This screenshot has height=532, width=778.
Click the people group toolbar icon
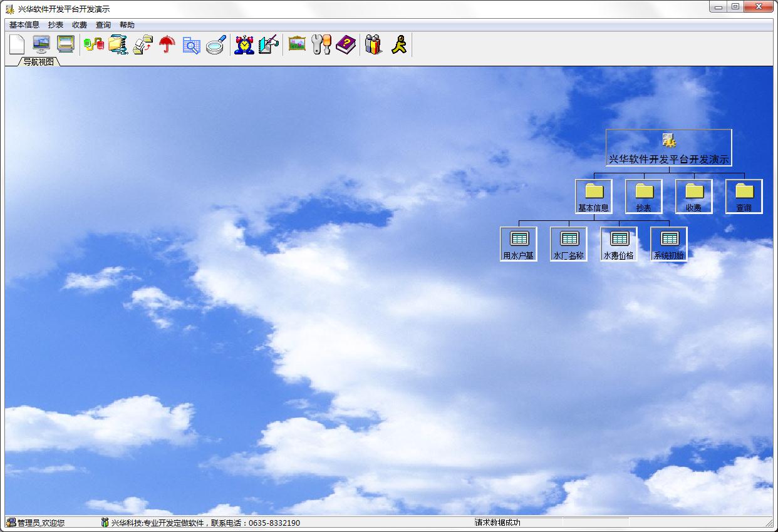click(x=374, y=44)
